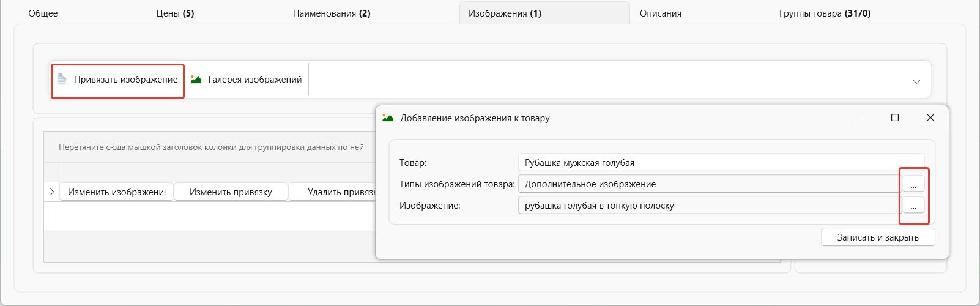Click the column grouping drop area text

point(211,147)
